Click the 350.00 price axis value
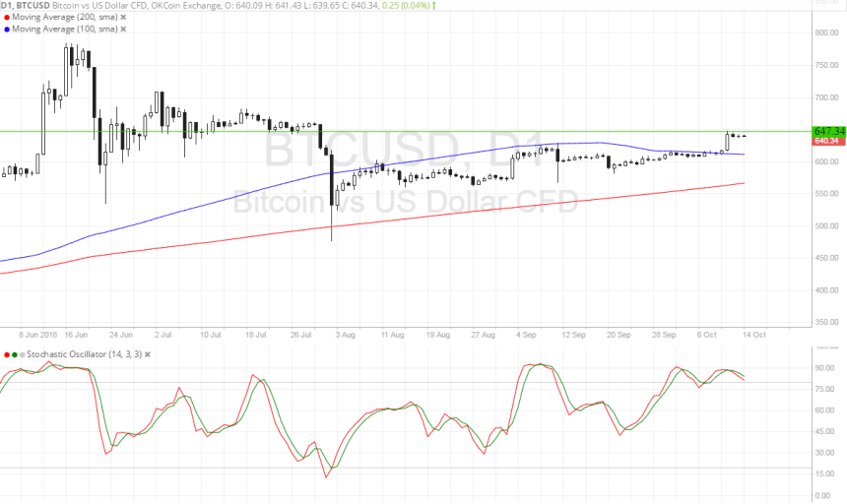Image resolution: width=847 pixels, height=504 pixels. (826, 322)
